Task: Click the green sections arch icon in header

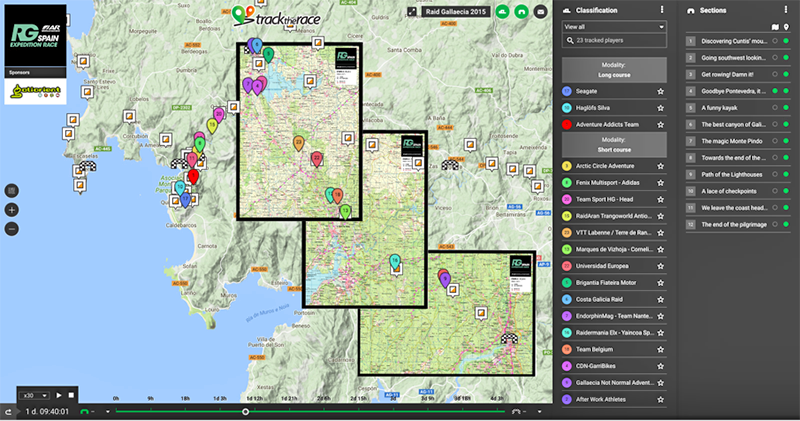Action: pos(521,11)
